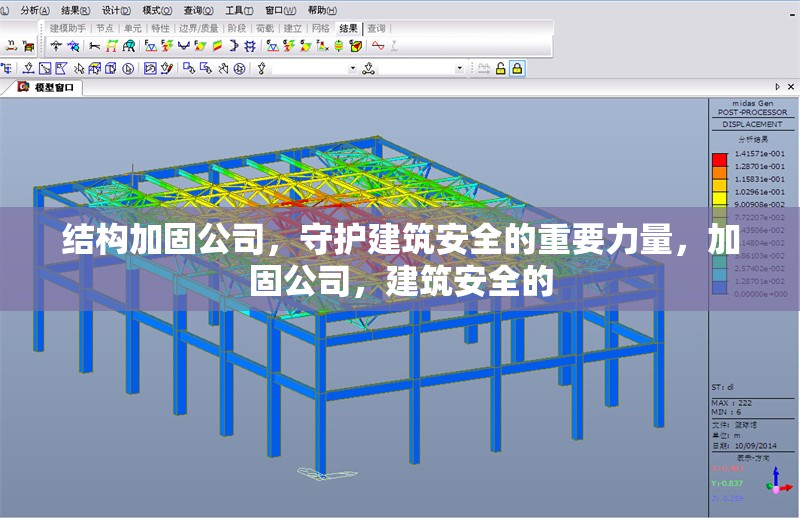This screenshot has width=800, height=519.
Task: Open the 设计(D) menu
Action: pyautogui.click(x=116, y=10)
